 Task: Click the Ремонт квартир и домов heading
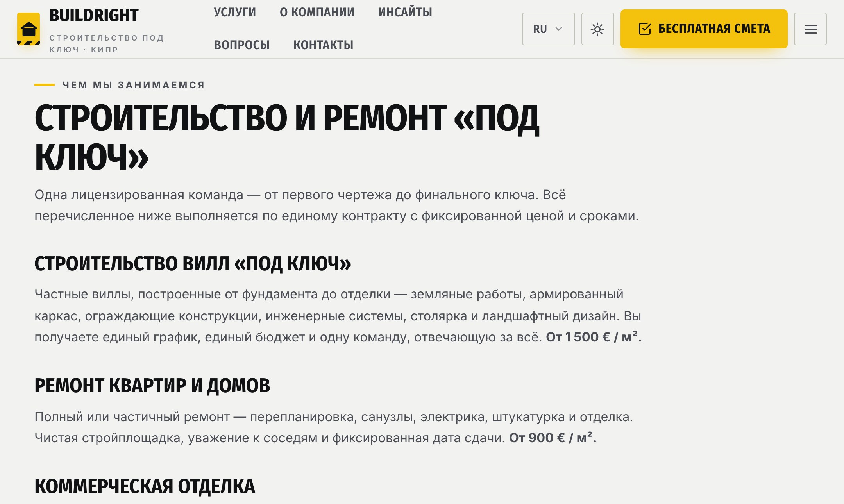click(x=152, y=386)
